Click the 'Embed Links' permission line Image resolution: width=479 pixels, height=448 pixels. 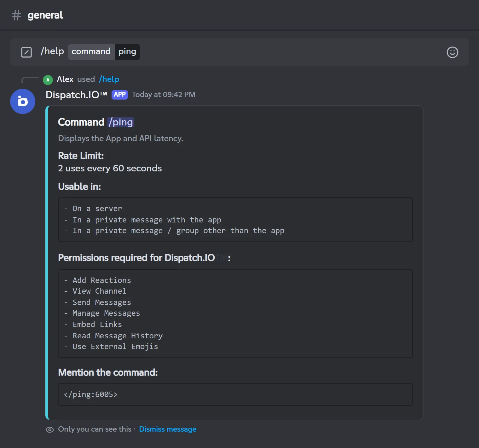pyautogui.click(x=93, y=325)
